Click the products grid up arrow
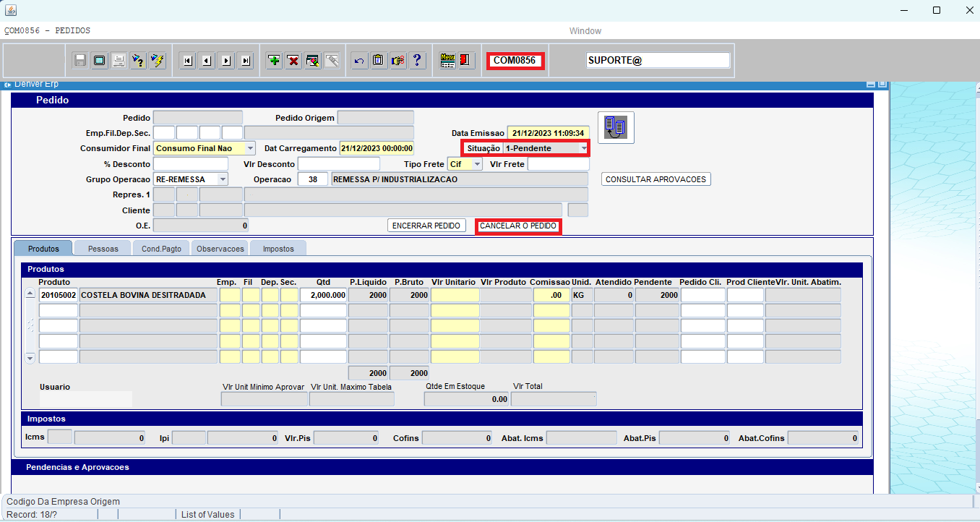Viewport: 980px width, 522px height. tap(30, 294)
